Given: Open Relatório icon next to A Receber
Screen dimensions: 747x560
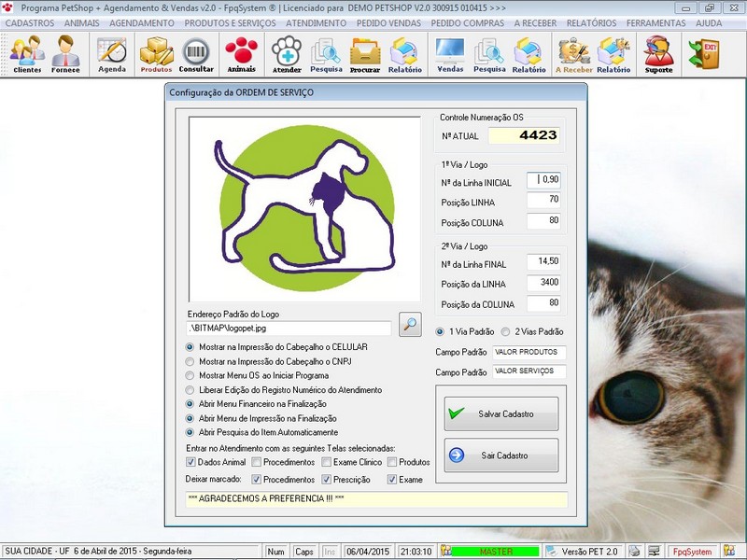Looking at the screenshot, I should [x=613, y=54].
